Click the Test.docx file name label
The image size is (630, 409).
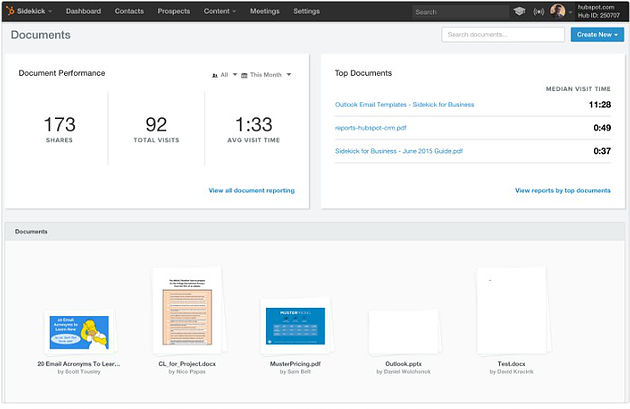pos(511,364)
